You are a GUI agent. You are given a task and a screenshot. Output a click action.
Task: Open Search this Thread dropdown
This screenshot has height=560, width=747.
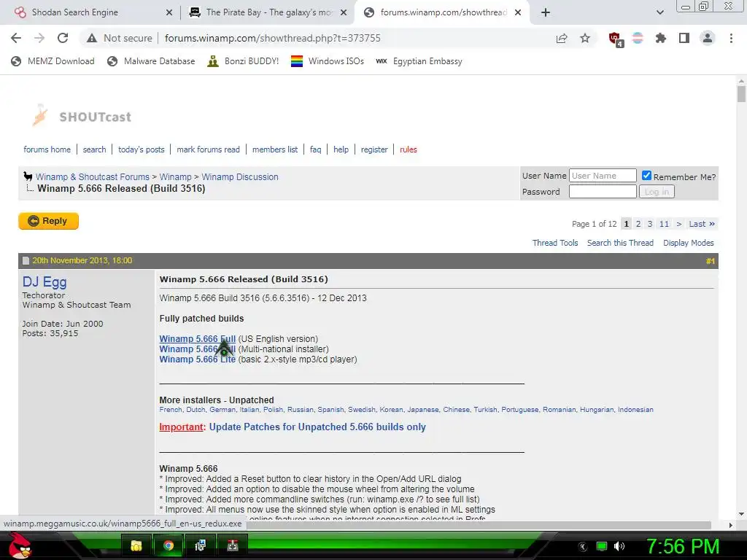(x=620, y=243)
